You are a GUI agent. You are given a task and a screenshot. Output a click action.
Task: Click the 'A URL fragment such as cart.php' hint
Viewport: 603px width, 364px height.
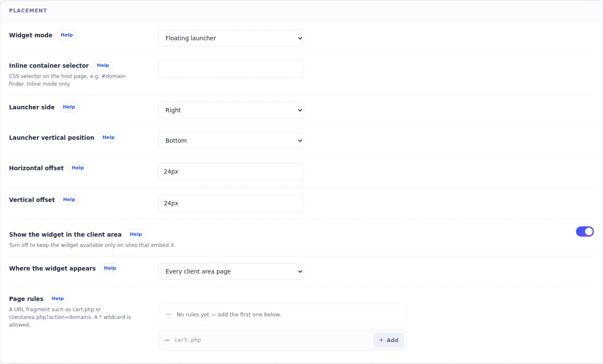pyautogui.click(x=70, y=317)
